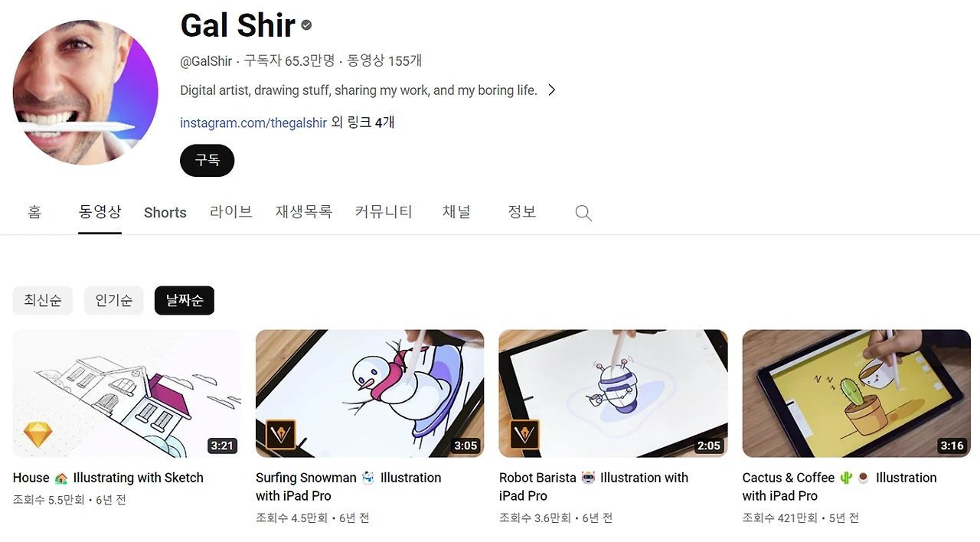This screenshot has height=542, width=980.
Task: Open 'House Illustrating with Sketch' video title
Action: click(108, 478)
